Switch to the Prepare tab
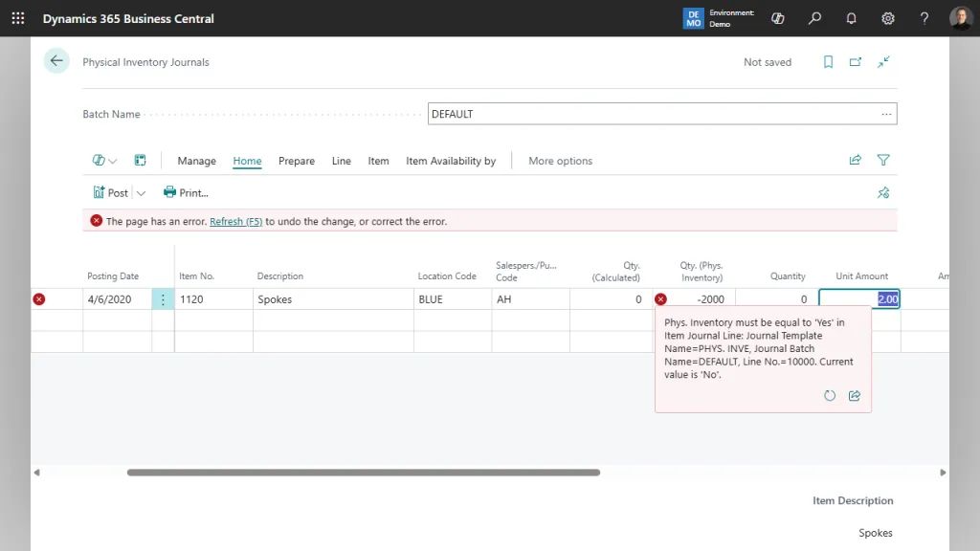This screenshot has height=551, width=980. coord(296,161)
